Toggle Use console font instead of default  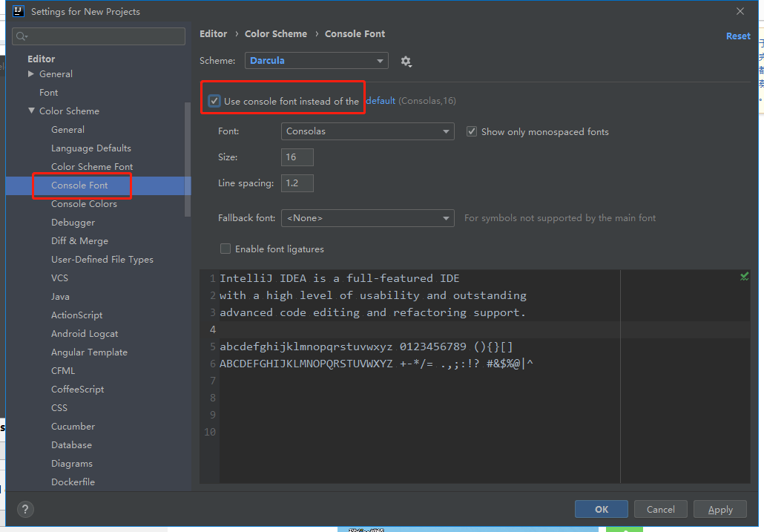[214, 101]
